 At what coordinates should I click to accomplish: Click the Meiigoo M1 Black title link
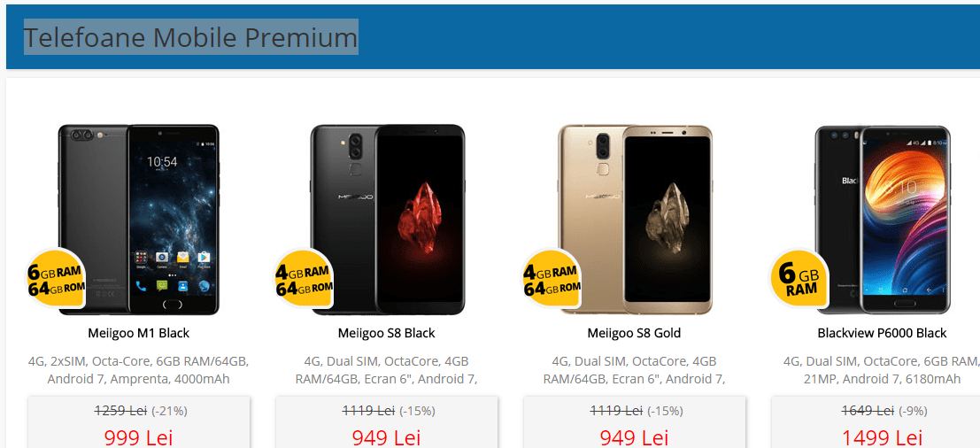coord(139,333)
